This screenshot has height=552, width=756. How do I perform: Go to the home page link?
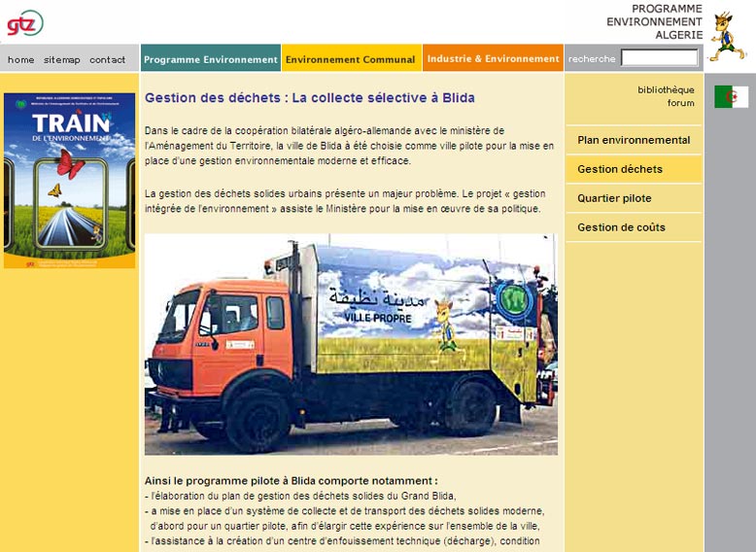(20, 59)
